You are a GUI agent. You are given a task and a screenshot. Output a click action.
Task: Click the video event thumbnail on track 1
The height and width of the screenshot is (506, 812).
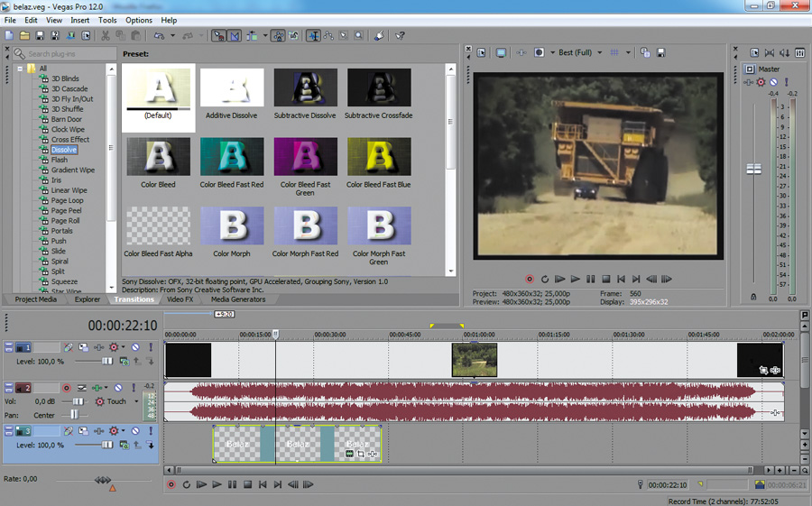pyautogui.click(x=475, y=359)
